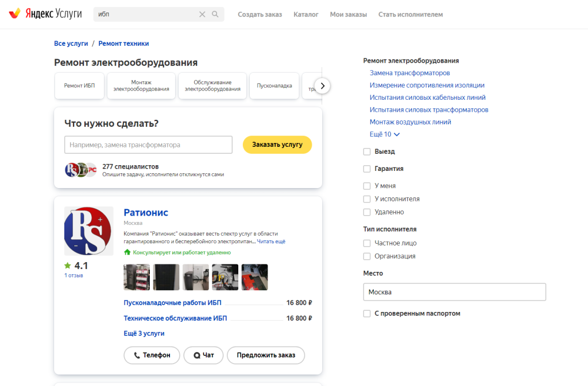588x386 pixels.
Task: Select Организация executor type
Action: (367, 256)
